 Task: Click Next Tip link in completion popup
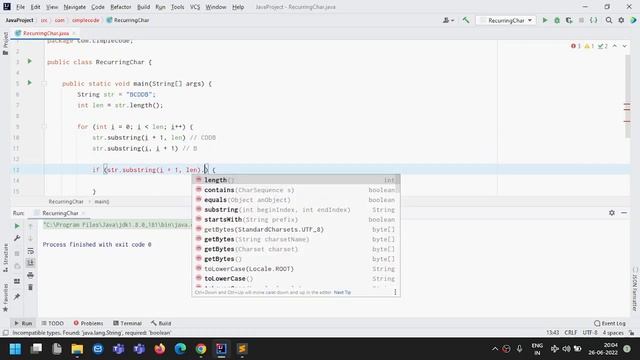tap(342, 292)
